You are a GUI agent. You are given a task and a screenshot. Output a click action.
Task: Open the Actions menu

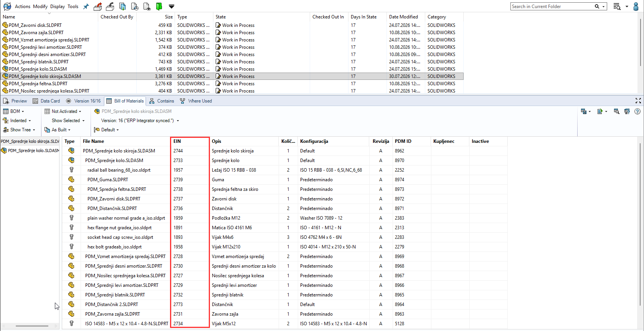click(x=23, y=7)
